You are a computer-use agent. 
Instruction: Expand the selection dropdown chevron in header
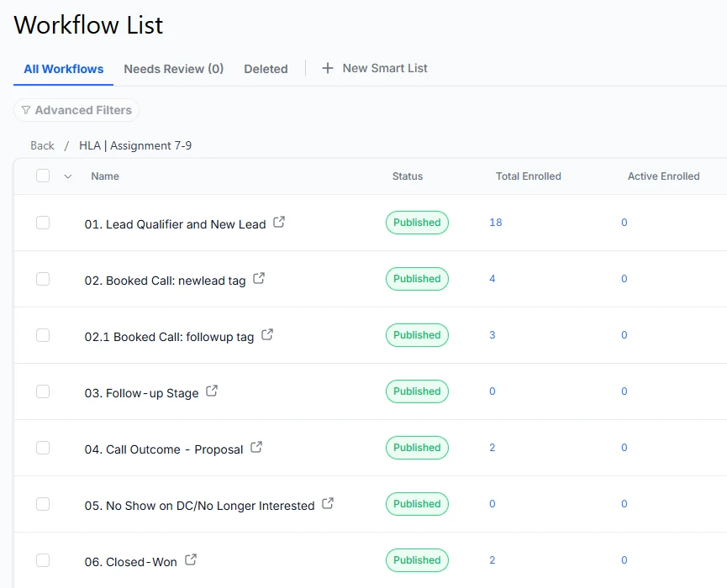point(68,176)
